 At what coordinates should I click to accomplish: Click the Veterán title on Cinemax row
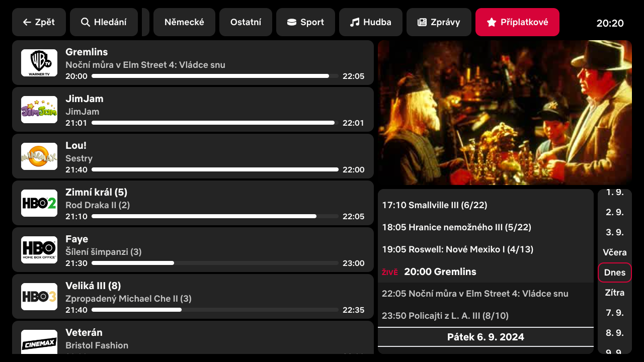click(84, 332)
